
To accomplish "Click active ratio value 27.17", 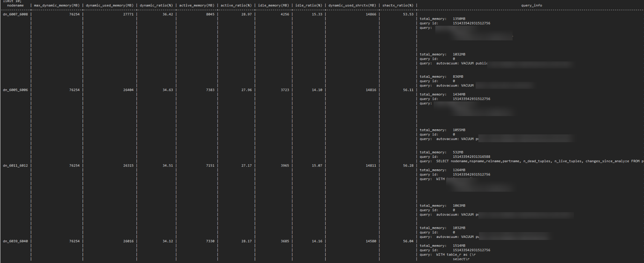I will tap(247, 166).
